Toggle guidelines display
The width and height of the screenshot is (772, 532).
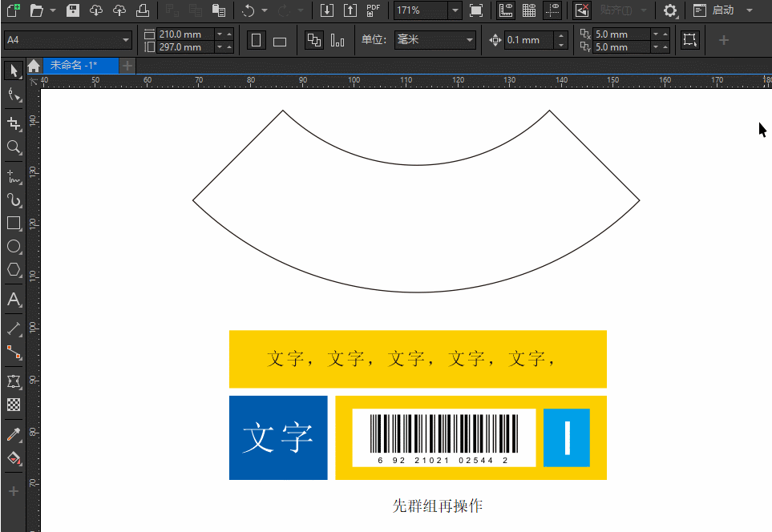coord(552,10)
